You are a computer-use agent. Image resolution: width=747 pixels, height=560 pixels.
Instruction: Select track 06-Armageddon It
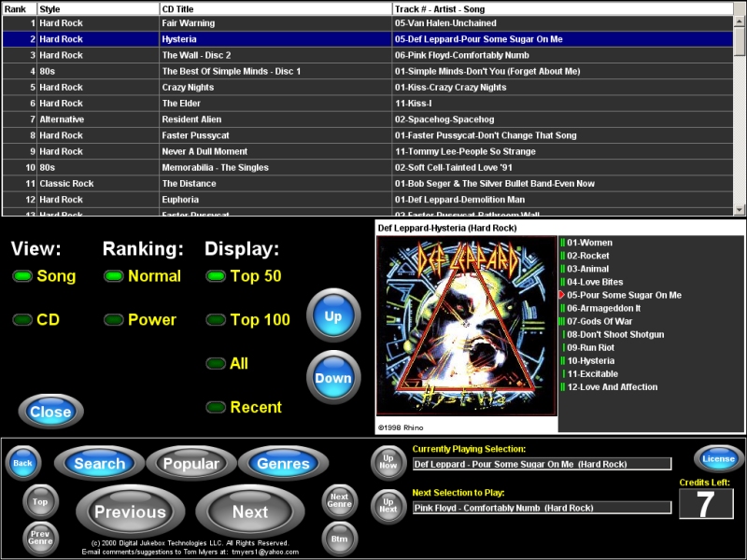(603, 308)
